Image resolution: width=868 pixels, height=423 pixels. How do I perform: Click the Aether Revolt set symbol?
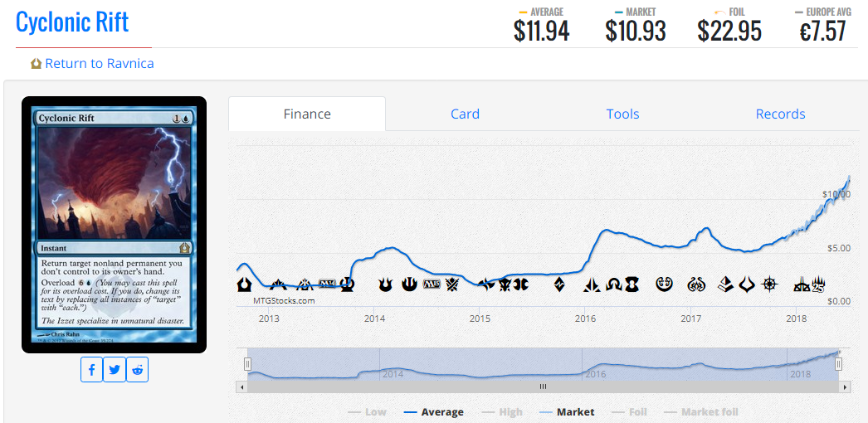(696, 284)
